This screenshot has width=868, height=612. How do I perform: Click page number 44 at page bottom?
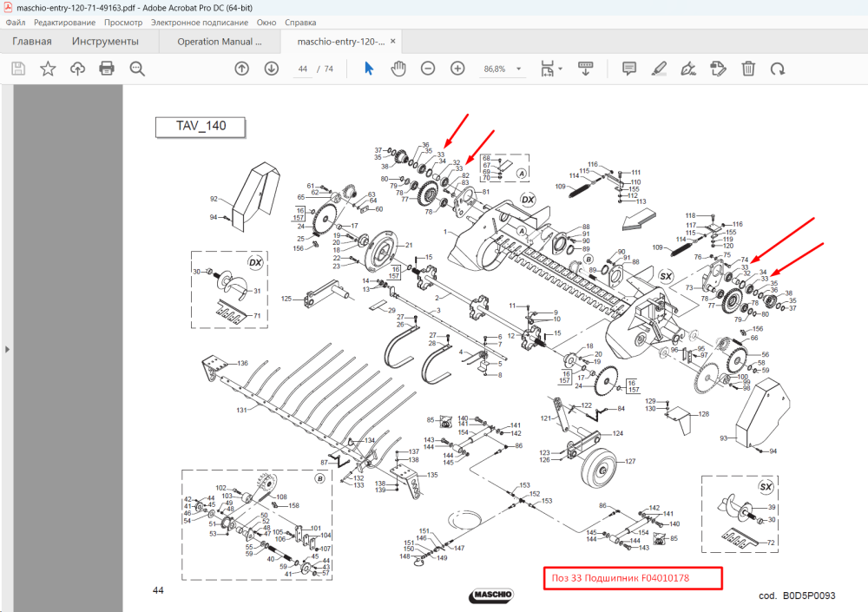158,590
